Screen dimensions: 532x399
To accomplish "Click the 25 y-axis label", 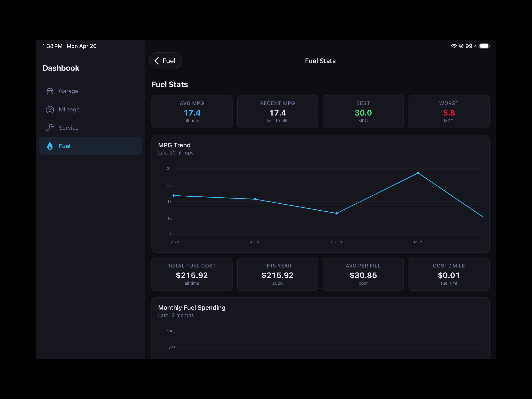I will 169,185.
